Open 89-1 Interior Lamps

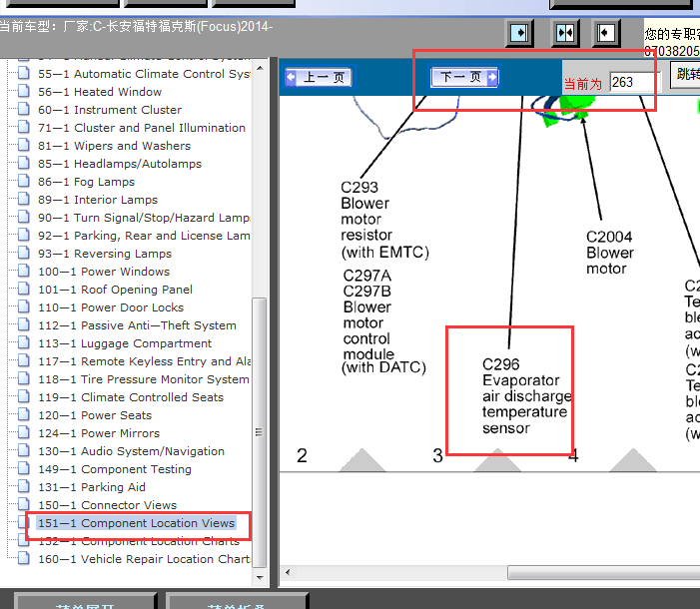[98, 200]
